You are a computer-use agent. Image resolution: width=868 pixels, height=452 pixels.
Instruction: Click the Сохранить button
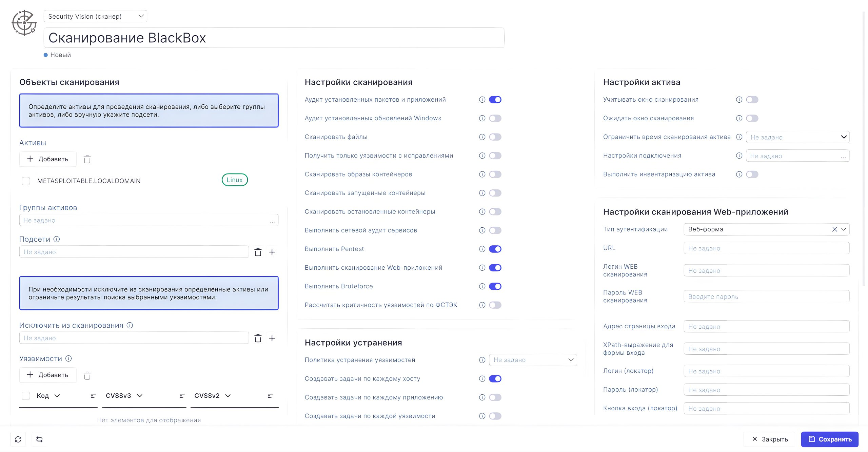pyautogui.click(x=829, y=439)
